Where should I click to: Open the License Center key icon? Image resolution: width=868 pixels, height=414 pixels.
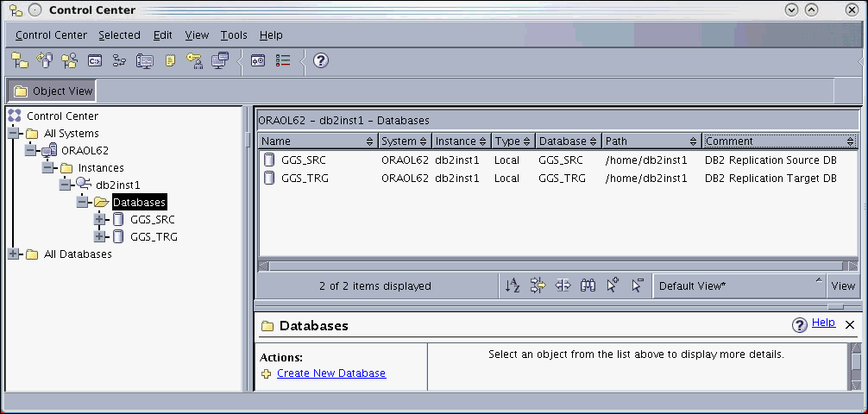coord(194,60)
